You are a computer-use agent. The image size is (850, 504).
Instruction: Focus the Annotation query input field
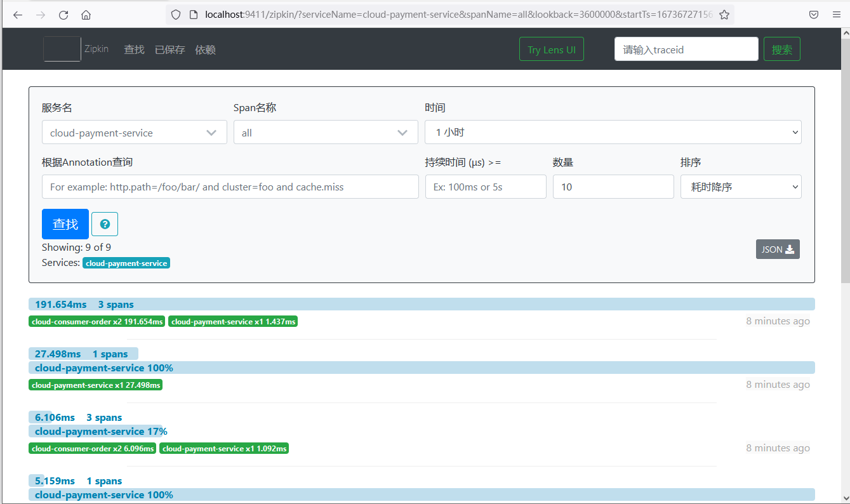230,187
